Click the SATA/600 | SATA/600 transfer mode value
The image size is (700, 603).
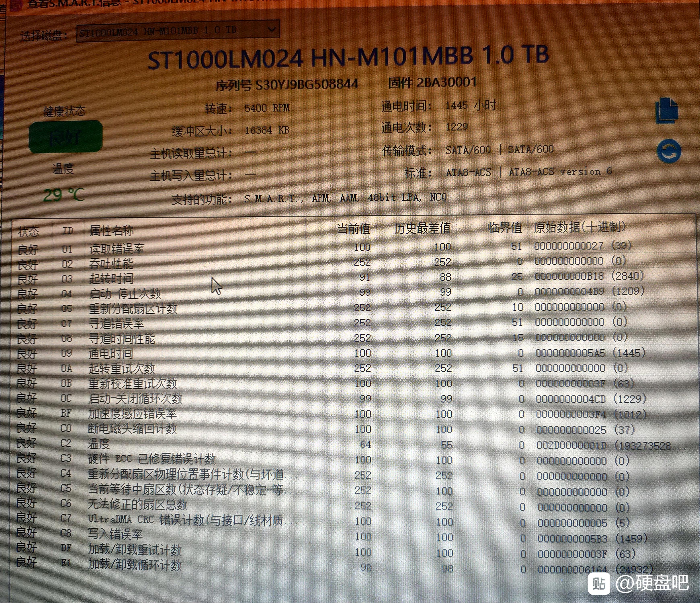499,149
